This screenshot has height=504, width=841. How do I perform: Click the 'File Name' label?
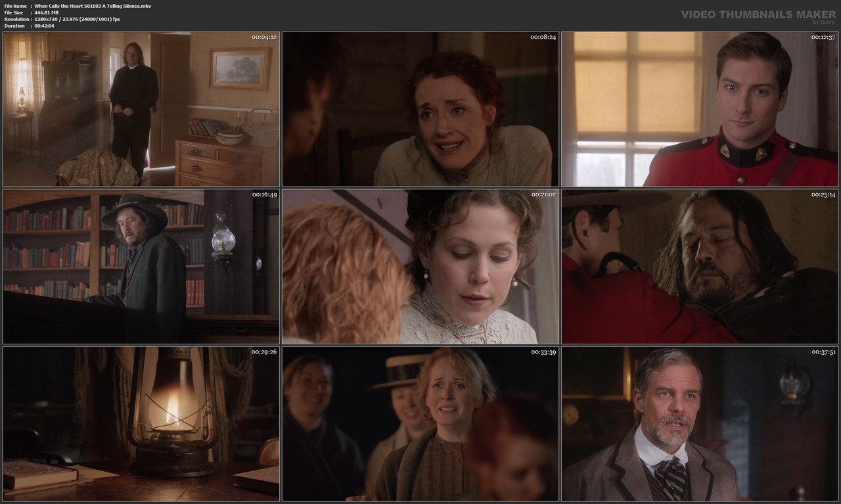click(15, 6)
